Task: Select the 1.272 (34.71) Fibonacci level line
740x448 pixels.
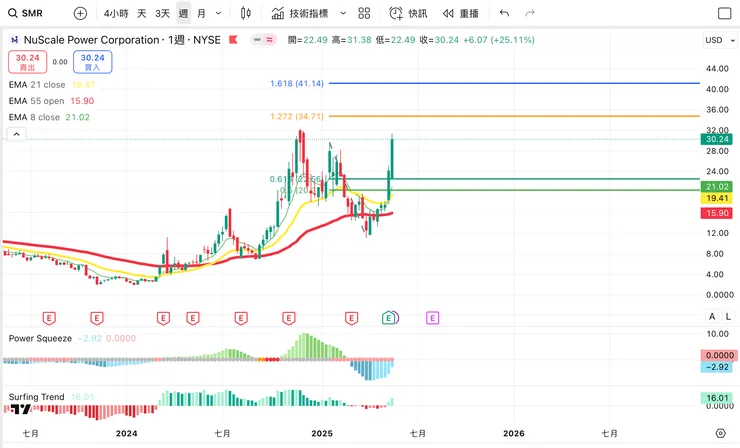Action: (x=514, y=116)
